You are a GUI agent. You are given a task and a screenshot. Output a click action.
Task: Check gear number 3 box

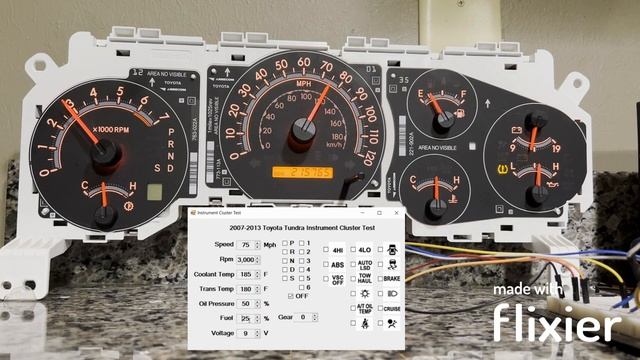[x=302, y=261]
